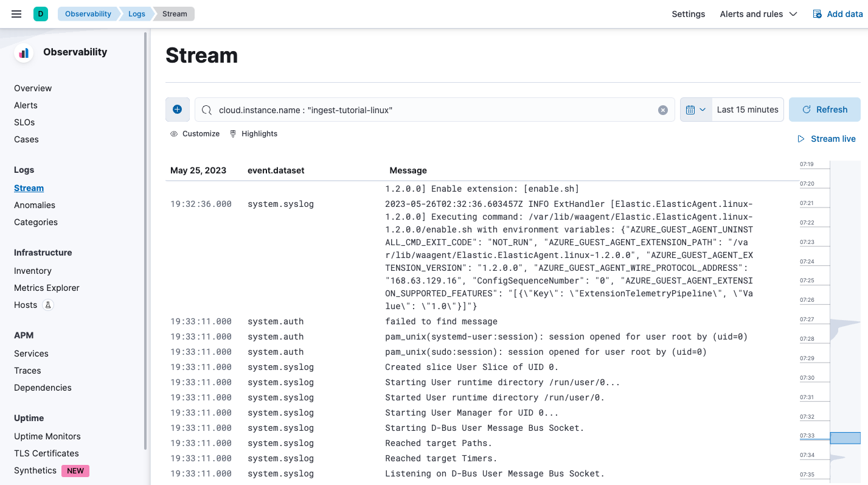The image size is (868, 485).
Task: Open Customize display options
Action: click(x=195, y=133)
